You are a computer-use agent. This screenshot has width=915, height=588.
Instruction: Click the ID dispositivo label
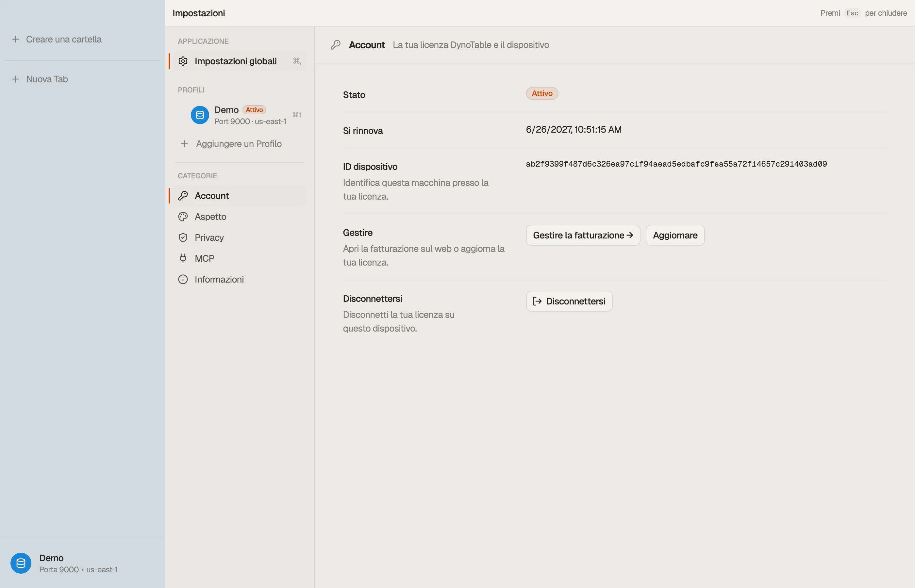(370, 167)
